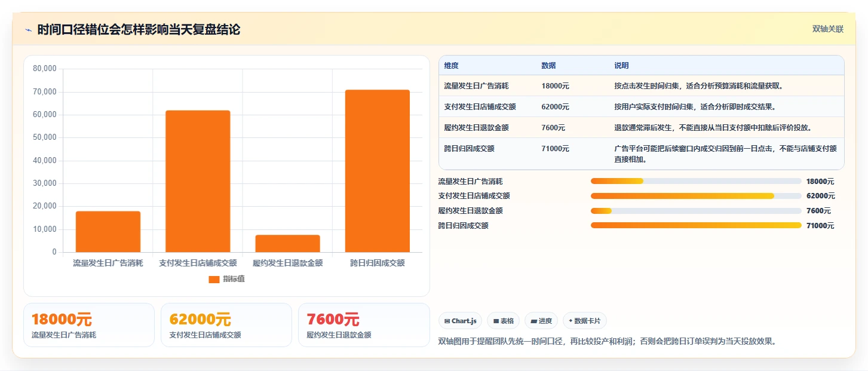Click the 80,000 y-axis label
Screen dimensions: 868x371
pos(45,69)
